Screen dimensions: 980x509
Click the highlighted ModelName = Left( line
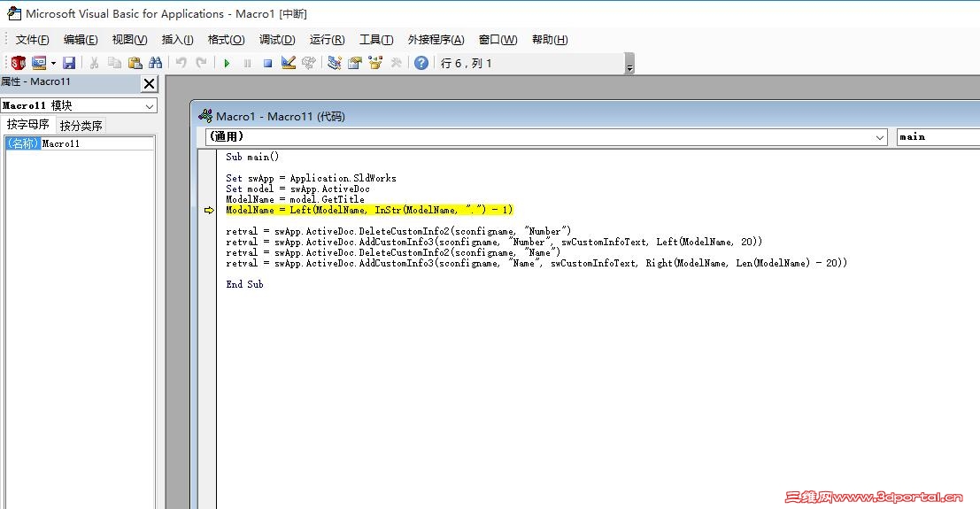coord(369,210)
